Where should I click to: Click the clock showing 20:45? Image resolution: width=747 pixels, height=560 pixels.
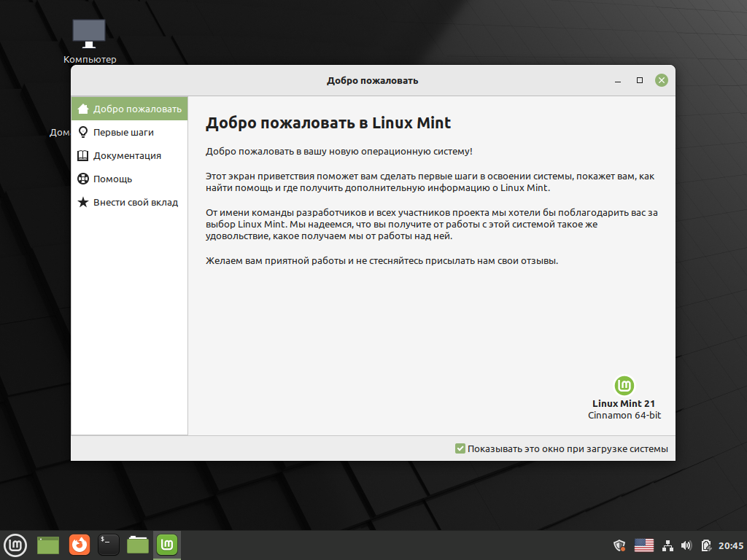point(731,545)
